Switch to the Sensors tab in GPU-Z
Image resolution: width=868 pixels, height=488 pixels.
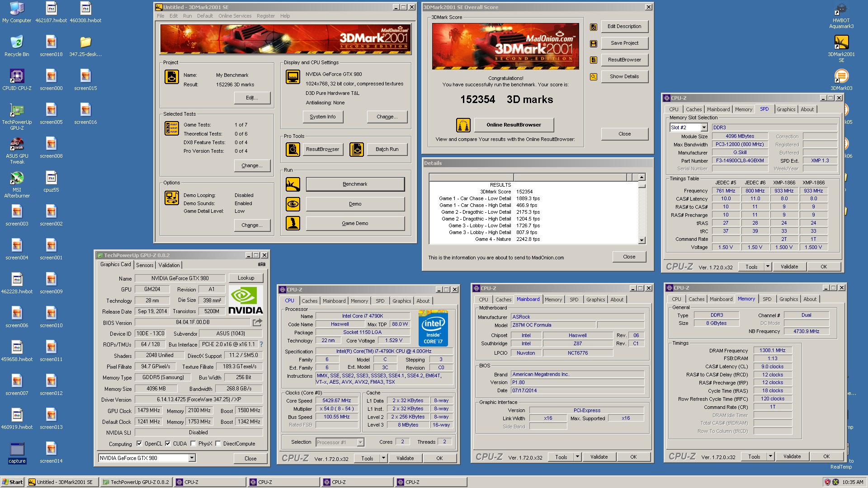tap(145, 265)
